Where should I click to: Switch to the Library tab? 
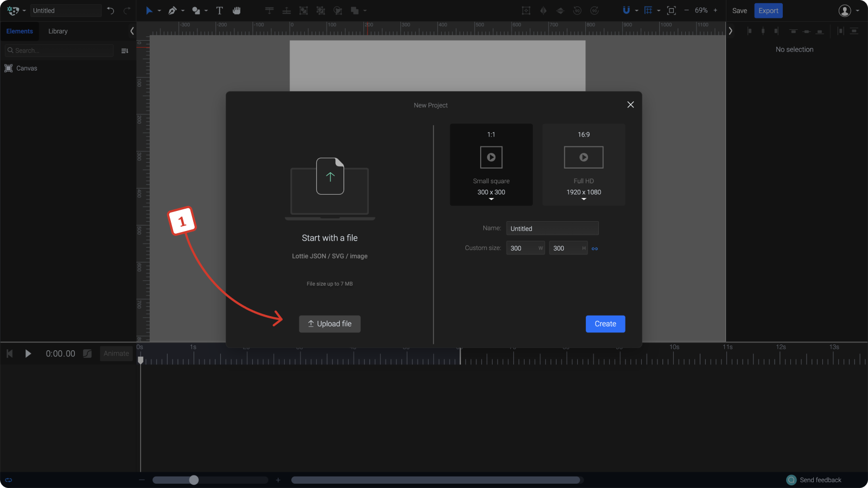[58, 31]
